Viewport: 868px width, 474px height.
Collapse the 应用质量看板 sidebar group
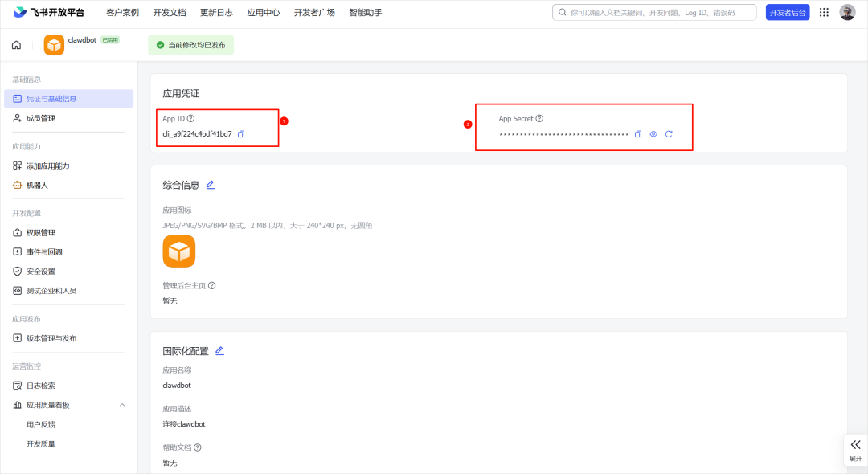pyautogui.click(x=122, y=404)
